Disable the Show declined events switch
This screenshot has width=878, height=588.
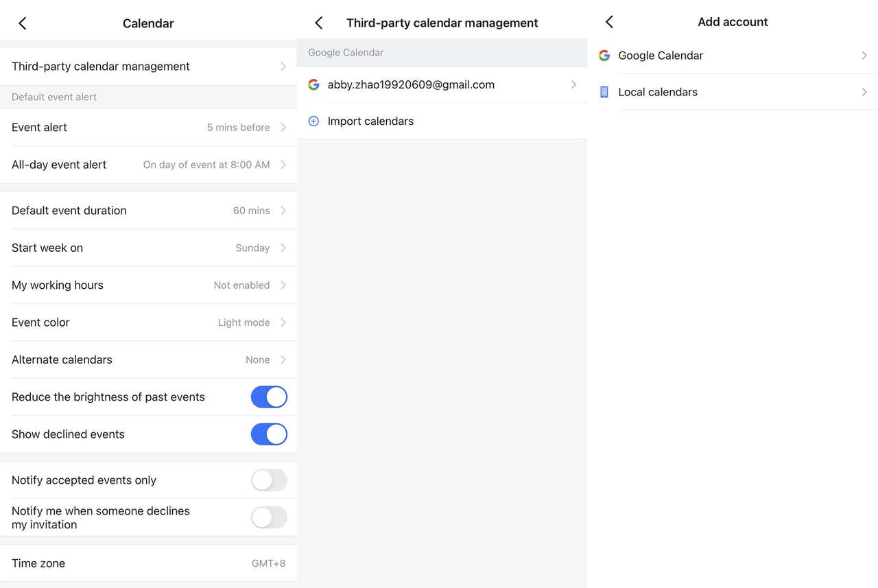[x=269, y=434]
